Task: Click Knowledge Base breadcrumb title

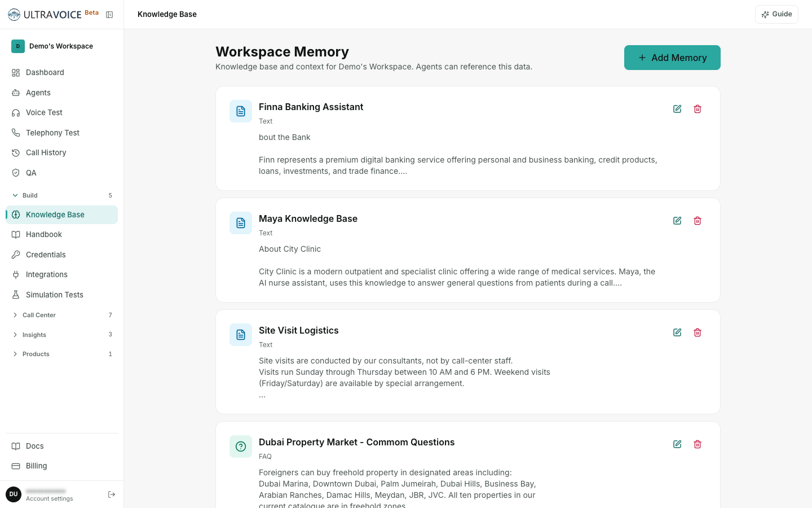Action: (167, 14)
